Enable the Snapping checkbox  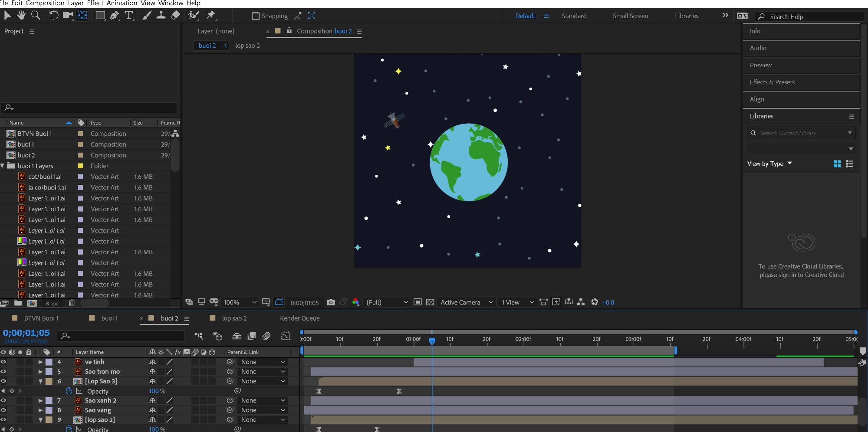click(x=256, y=16)
